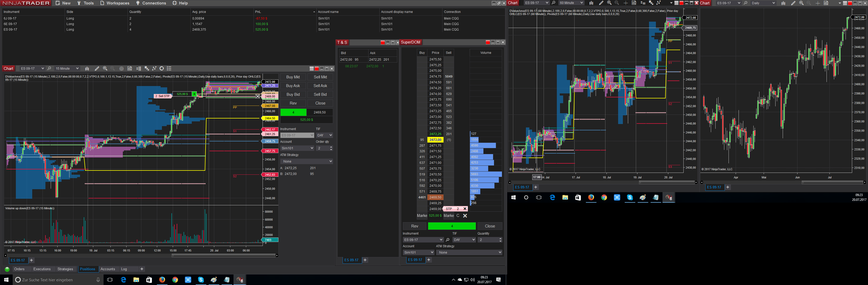The image size is (868, 285).
Task: Open the Workspaces menu
Action: pyautogui.click(x=115, y=3)
